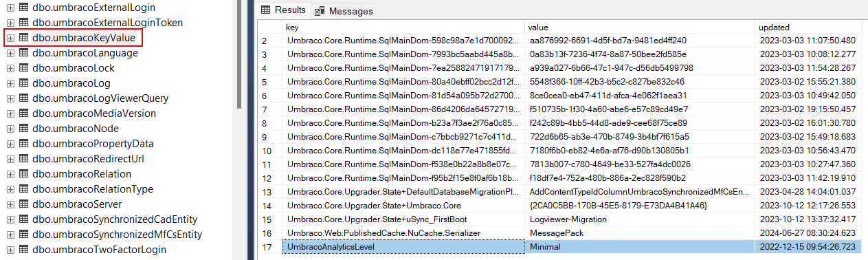The width and height of the screenshot is (868, 260).
Task: Click table icon of dbo.umbracoServer
Action: (23, 204)
